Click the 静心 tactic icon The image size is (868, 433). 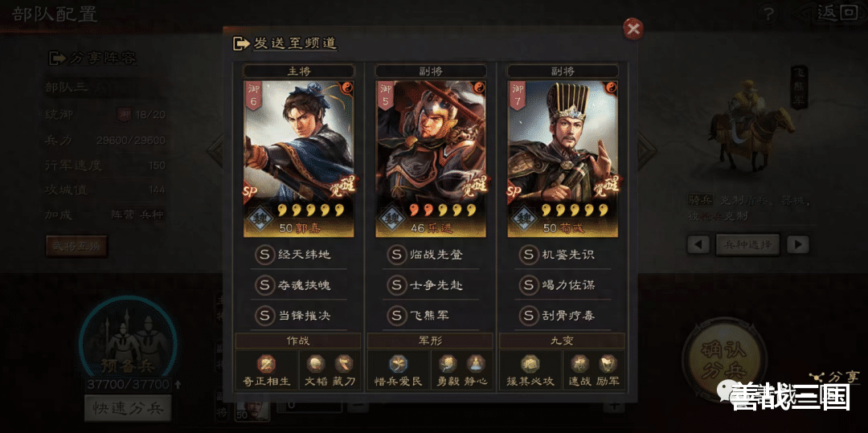point(476,364)
